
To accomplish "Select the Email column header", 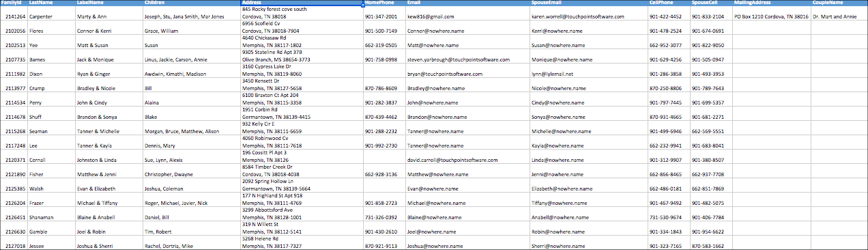I will 468,3.
